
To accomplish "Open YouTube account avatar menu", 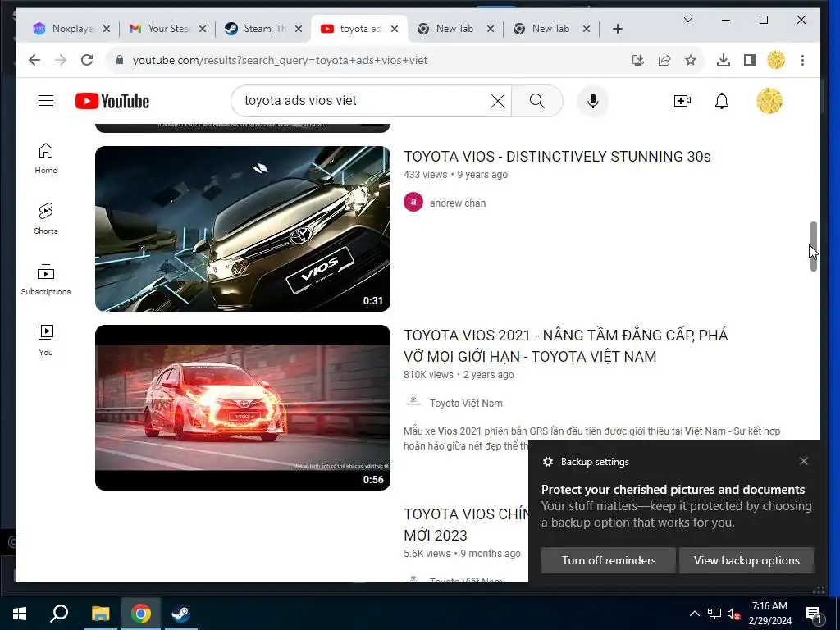I will [769, 101].
